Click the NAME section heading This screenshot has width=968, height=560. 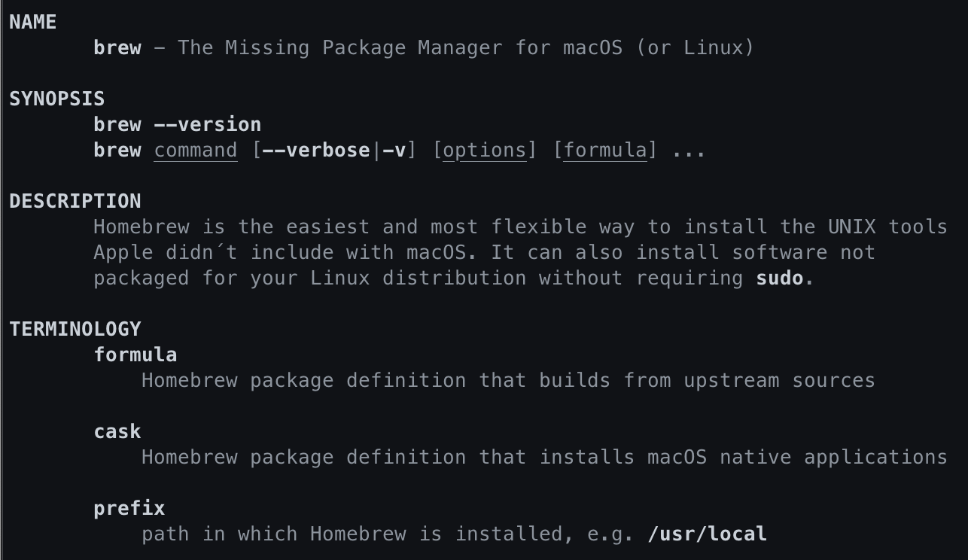[x=33, y=23]
